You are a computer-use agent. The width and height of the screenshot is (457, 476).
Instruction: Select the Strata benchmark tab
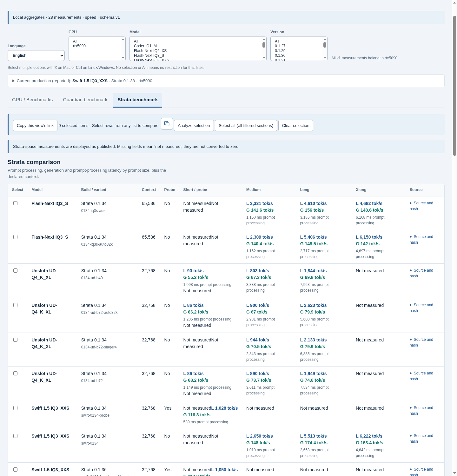tap(137, 100)
